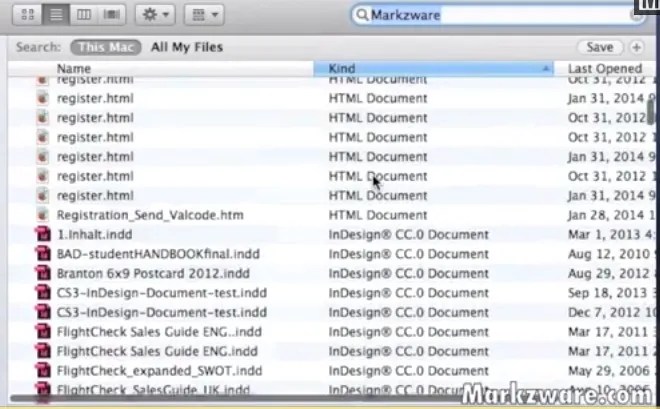660x409 pixels.
Task: Click the May 29, 2006 date cell
Action: (612, 371)
